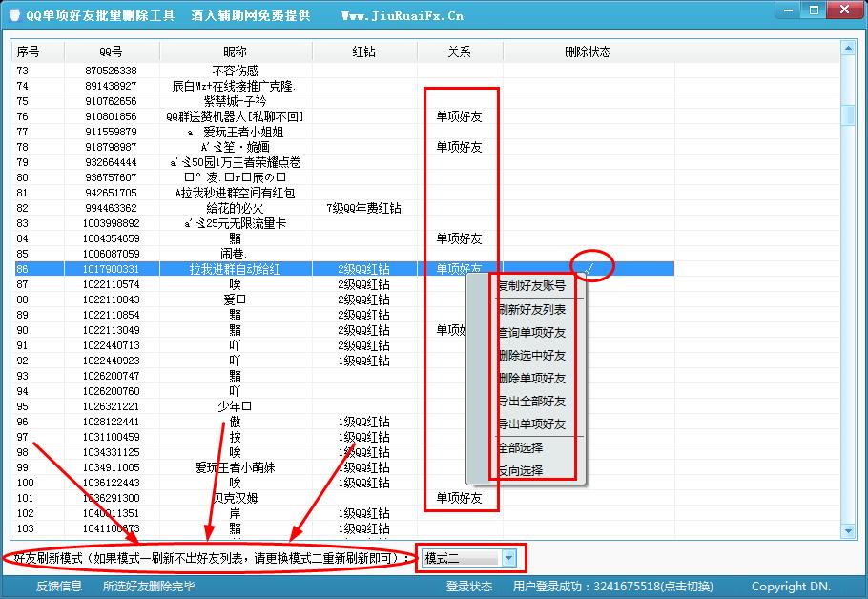The height and width of the screenshot is (599, 868).
Task: Click 单项好友 in row 84
Action: point(459,238)
